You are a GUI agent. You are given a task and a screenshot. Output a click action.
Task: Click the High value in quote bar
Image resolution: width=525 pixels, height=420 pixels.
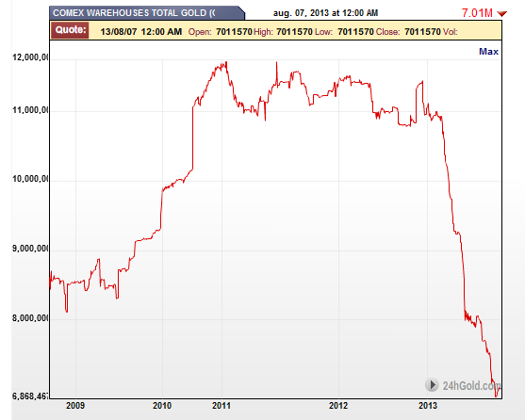(294, 32)
